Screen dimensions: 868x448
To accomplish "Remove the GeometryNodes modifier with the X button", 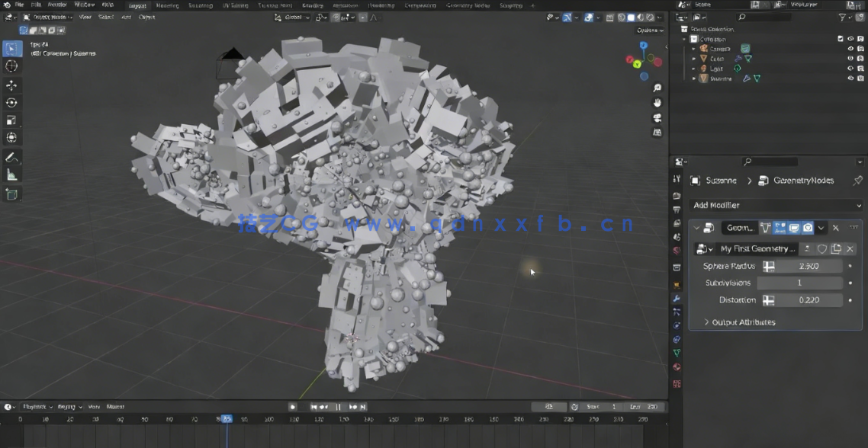I will tap(837, 227).
